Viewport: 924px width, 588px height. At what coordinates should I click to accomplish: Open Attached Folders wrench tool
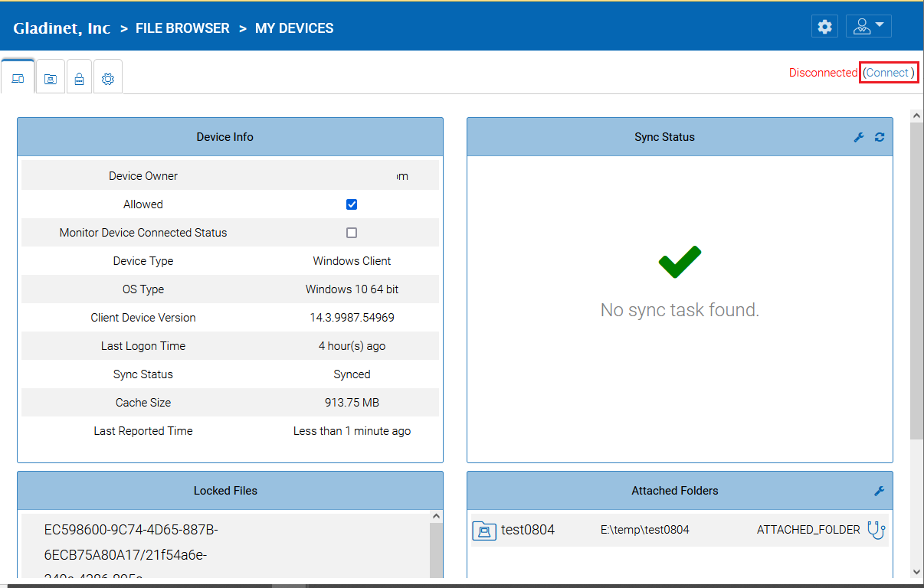pos(880,491)
